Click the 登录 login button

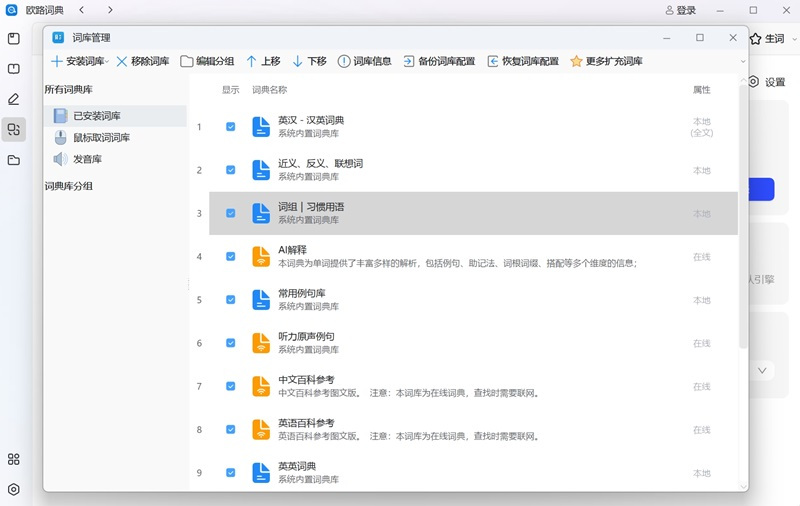pos(680,10)
